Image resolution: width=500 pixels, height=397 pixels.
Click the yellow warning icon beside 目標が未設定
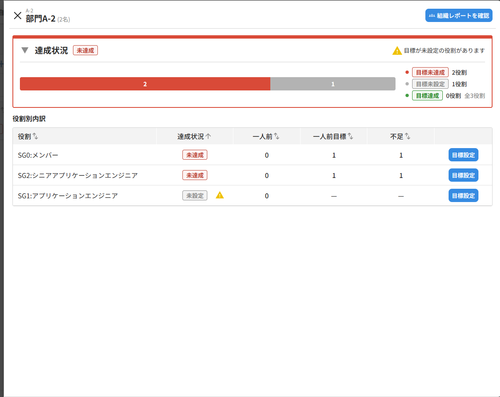coord(397,51)
